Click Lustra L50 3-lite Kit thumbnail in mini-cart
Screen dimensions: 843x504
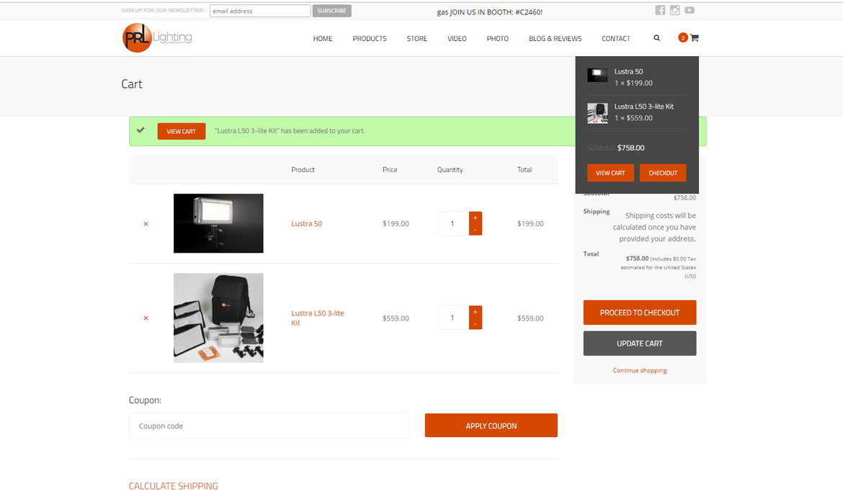tap(597, 113)
